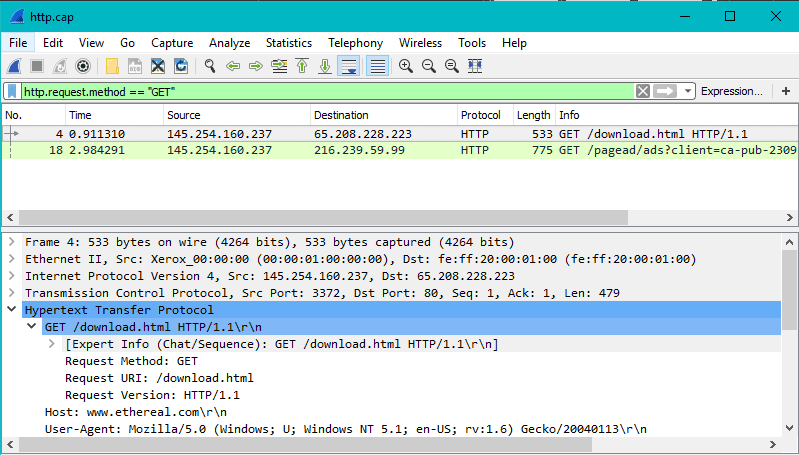
Task: Click packet details vertical scrollbar down arrow
Action: pos(789,428)
